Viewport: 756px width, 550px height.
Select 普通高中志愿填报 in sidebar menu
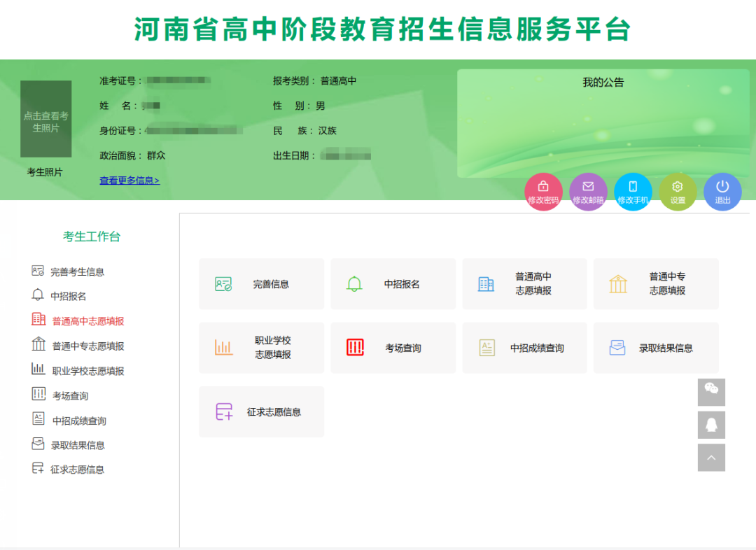(87, 321)
